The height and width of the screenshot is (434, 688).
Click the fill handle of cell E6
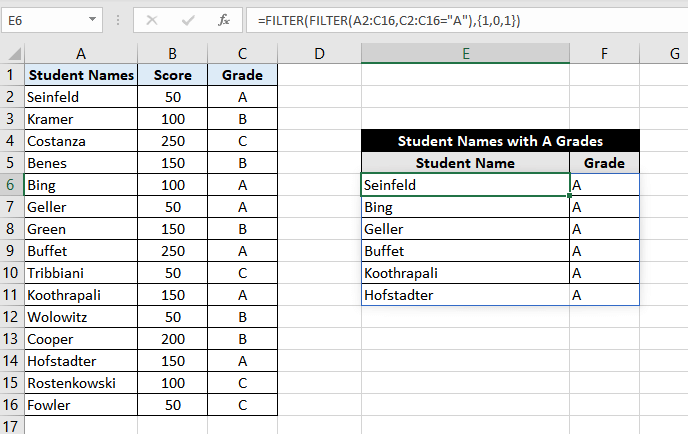pyautogui.click(x=569, y=195)
